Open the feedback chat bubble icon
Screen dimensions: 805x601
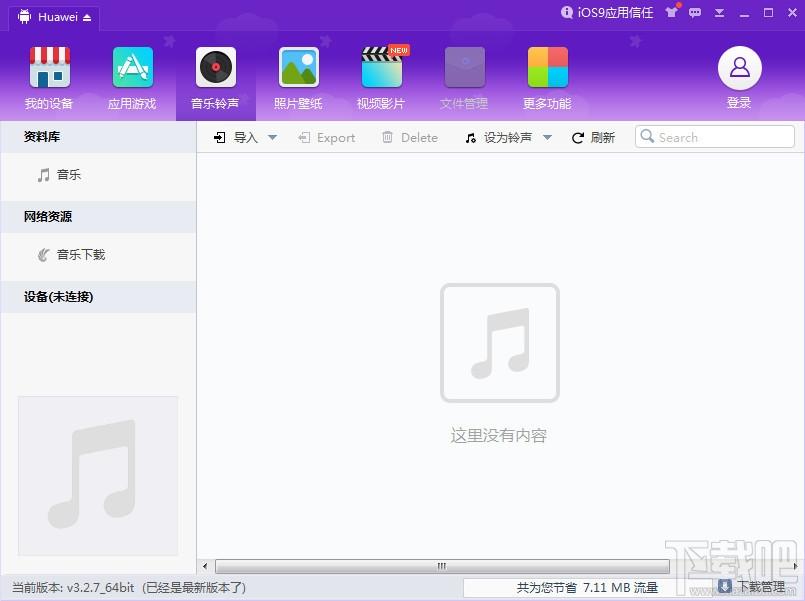click(695, 13)
